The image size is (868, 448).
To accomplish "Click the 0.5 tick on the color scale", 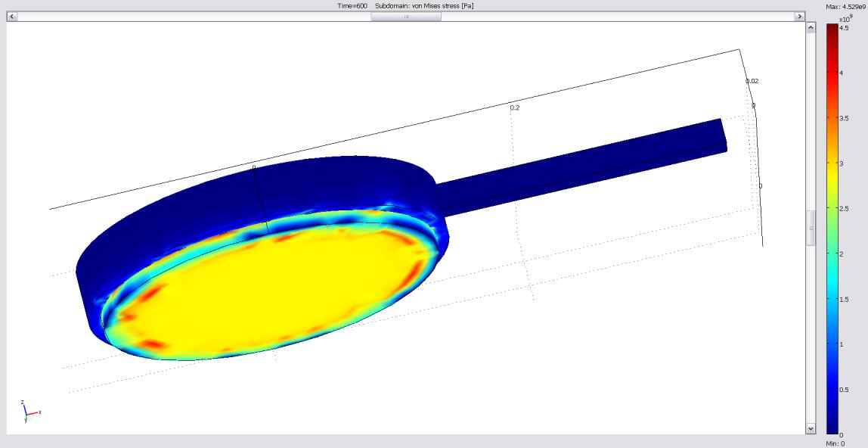I will 844,389.
